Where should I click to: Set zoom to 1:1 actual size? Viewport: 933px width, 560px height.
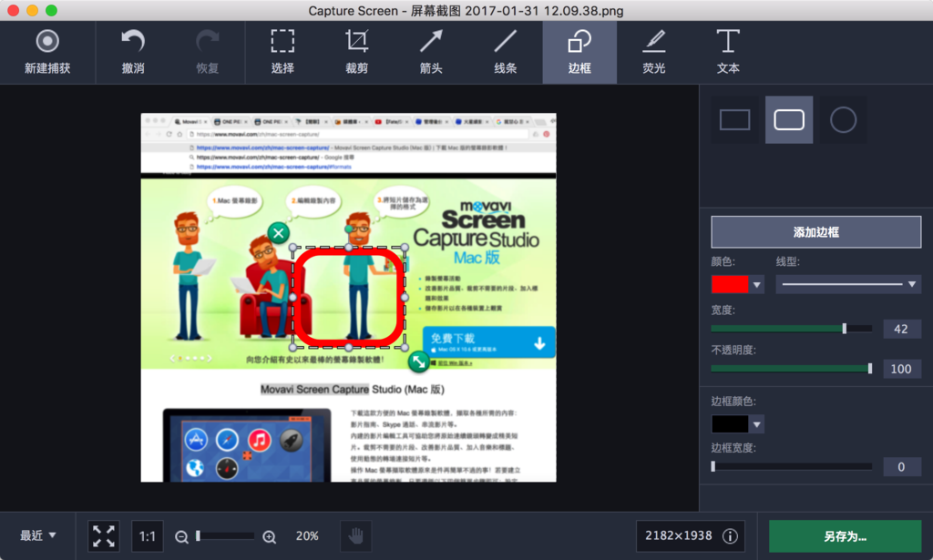(147, 536)
